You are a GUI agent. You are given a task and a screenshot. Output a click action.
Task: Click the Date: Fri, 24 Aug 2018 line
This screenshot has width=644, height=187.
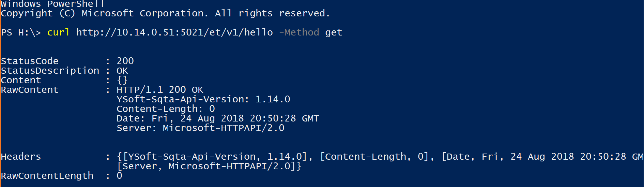tap(218, 118)
